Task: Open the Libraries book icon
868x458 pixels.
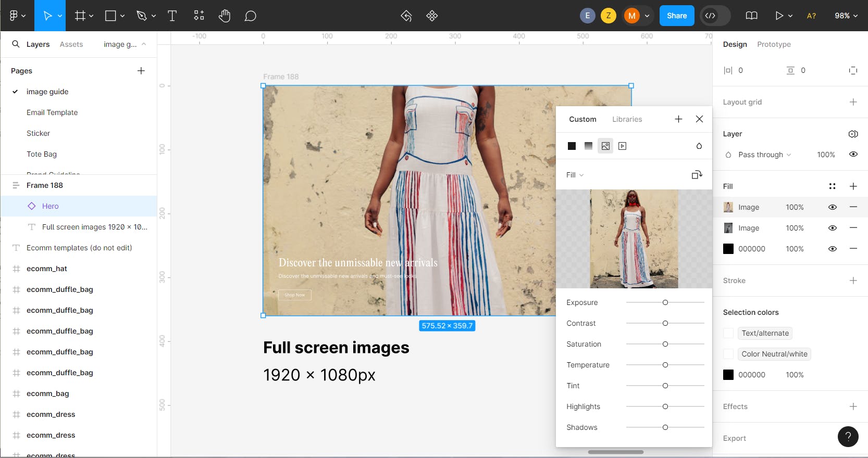Action: tap(751, 16)
